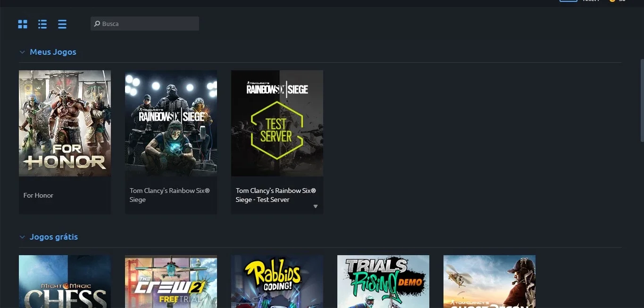Click the Meus Jogos heading

click(53, 52)
